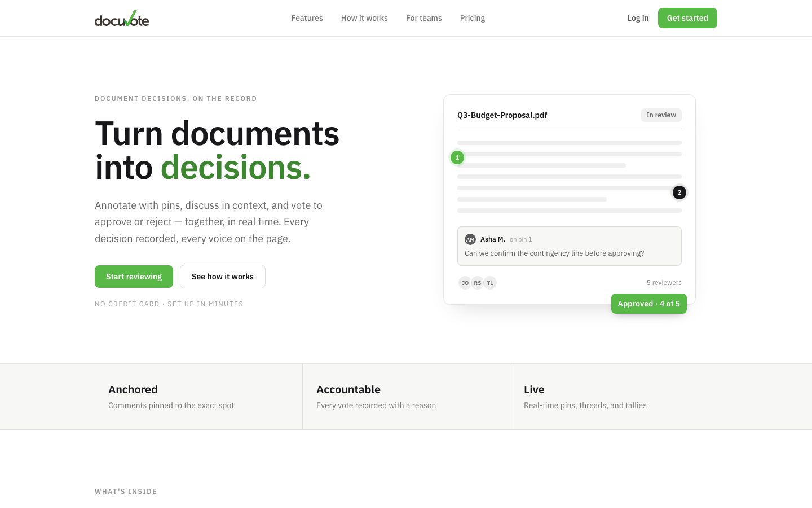Click the In review status badge

coord(661,115)
